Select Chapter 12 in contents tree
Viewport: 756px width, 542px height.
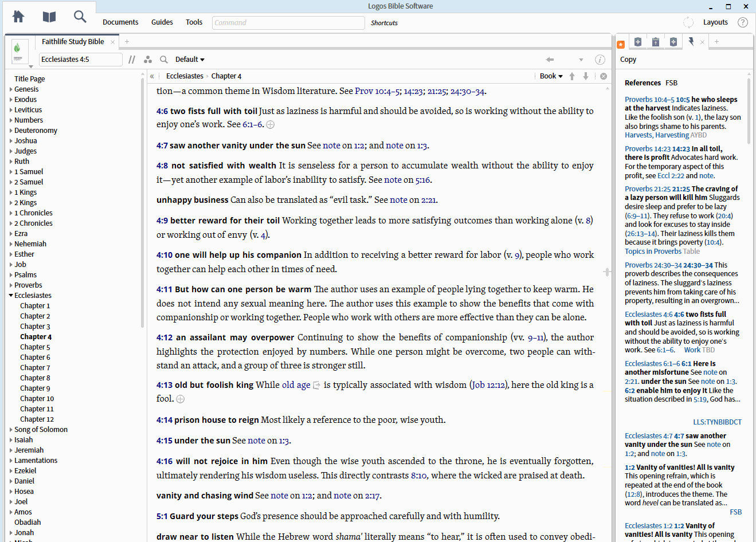(x=37, y=419)
